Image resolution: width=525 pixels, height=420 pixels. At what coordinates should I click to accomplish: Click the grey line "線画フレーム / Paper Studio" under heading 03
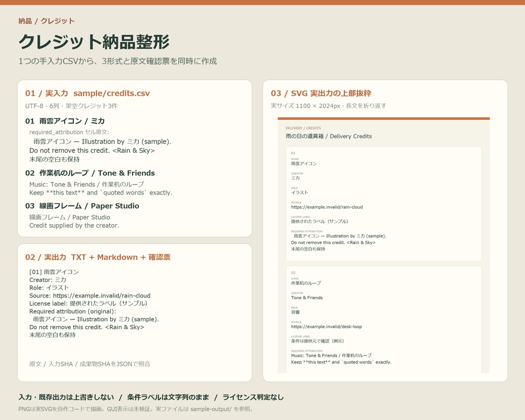point(70,217)
